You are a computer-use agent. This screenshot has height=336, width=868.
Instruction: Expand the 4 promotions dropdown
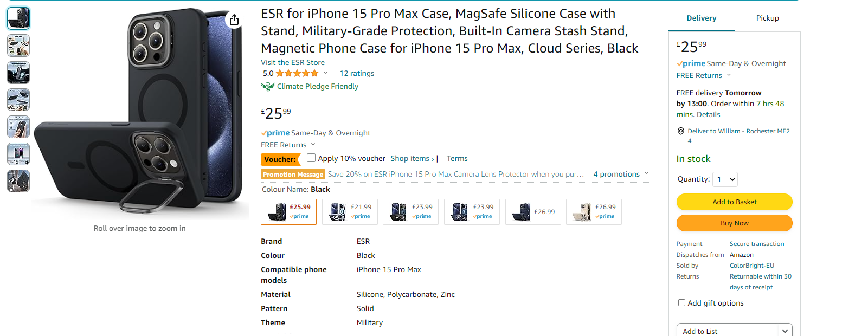(x=621, y=174)
